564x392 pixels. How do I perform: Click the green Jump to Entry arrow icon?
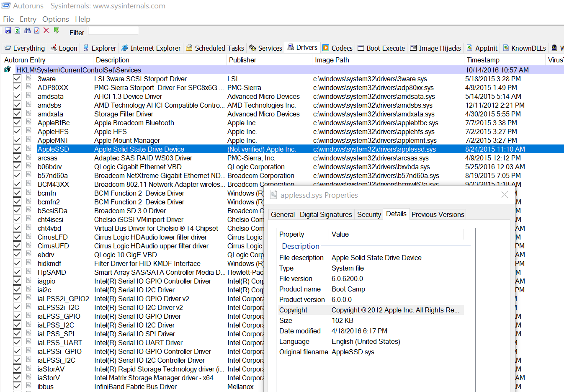click(57, 31)
